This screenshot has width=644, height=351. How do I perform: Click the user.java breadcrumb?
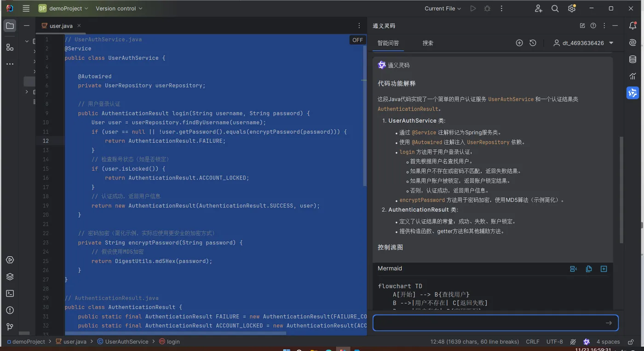71,342
